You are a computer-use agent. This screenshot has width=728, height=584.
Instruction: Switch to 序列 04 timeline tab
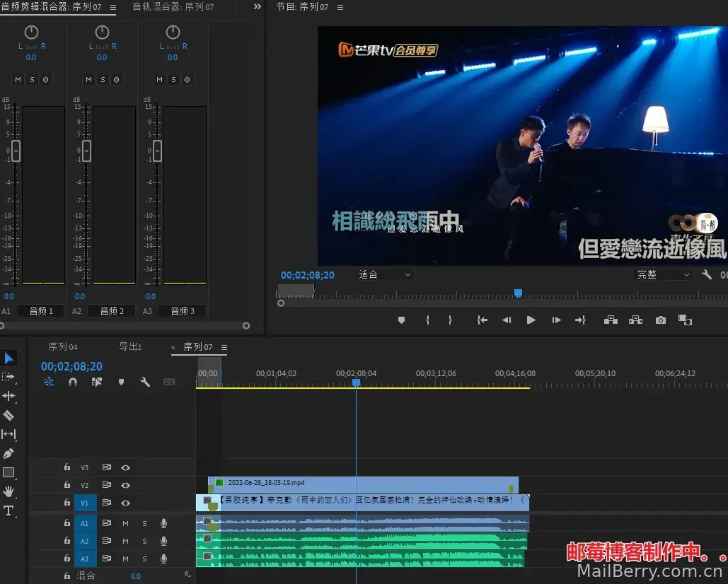click(63, 346)
